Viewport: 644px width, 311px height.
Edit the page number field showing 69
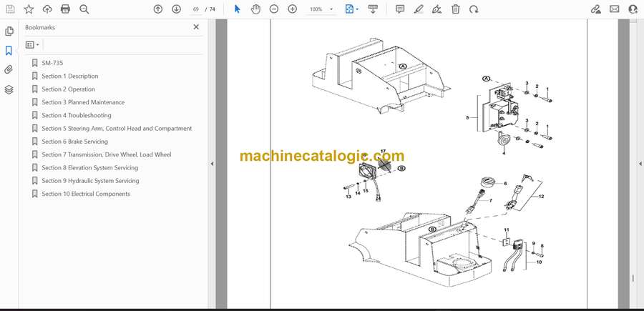(196, 9)
